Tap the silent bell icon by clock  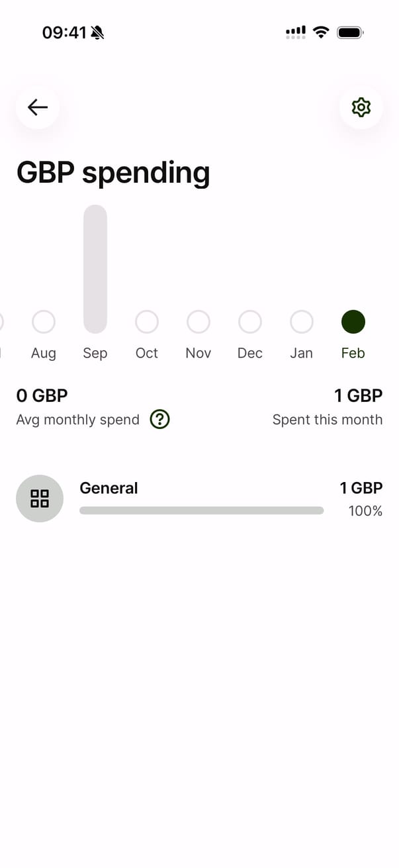pyautogui.click(x=98, y=32)
